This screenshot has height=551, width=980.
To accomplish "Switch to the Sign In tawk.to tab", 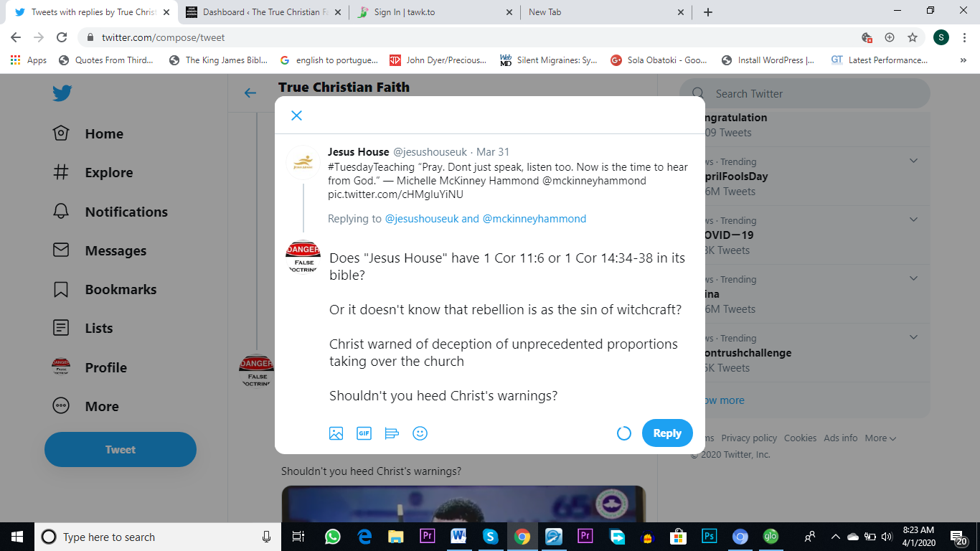I will click(x=435, y=12).
